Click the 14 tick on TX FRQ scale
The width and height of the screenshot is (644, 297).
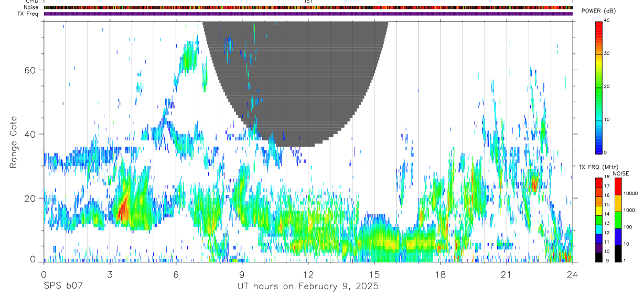607,214
